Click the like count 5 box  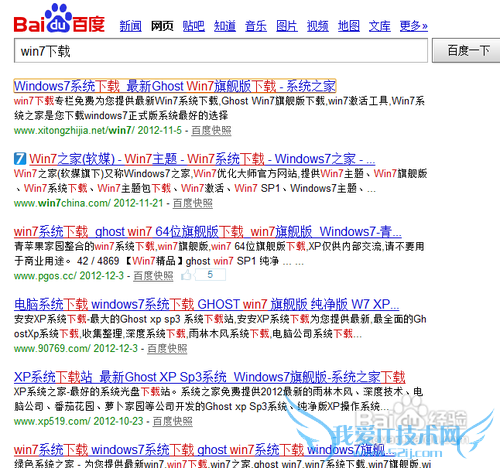pos(210,275)
